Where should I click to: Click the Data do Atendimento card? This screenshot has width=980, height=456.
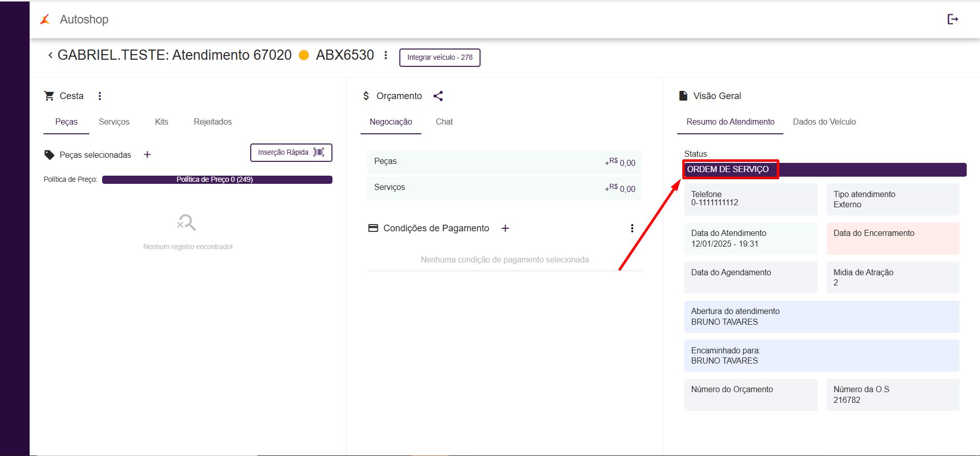(751, 238)
